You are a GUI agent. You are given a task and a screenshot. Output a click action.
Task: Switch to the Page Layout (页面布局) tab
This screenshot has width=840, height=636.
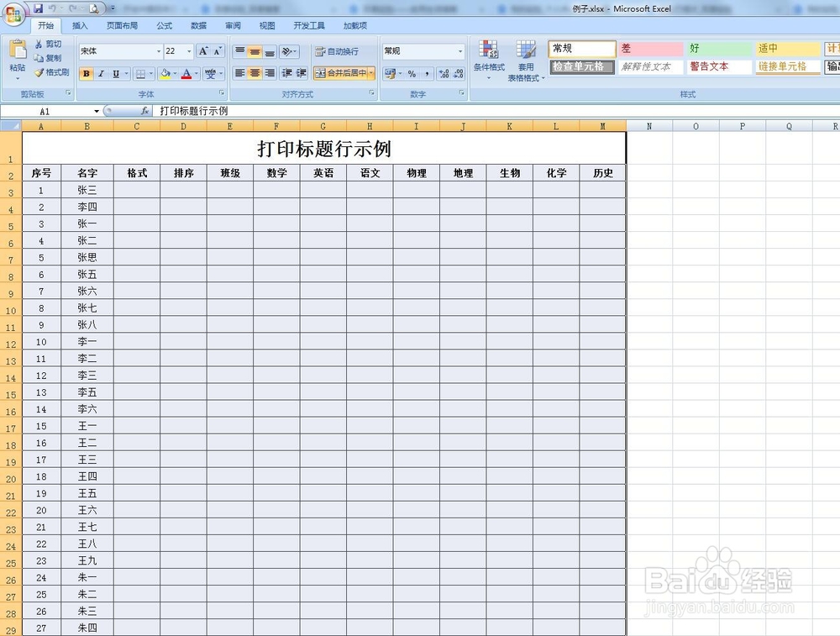pyautogui.click(x=122, y=26)
